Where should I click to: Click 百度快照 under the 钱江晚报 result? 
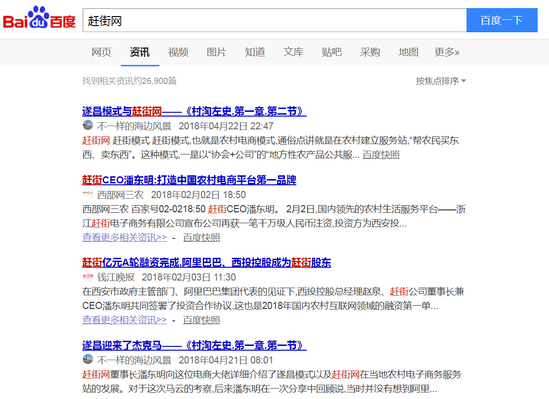202,320
